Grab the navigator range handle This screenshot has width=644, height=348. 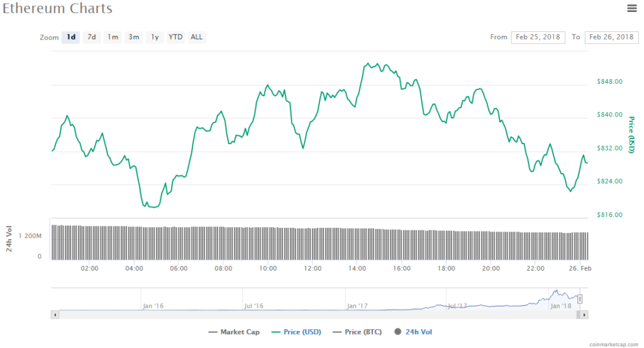[x=580, y=299]
